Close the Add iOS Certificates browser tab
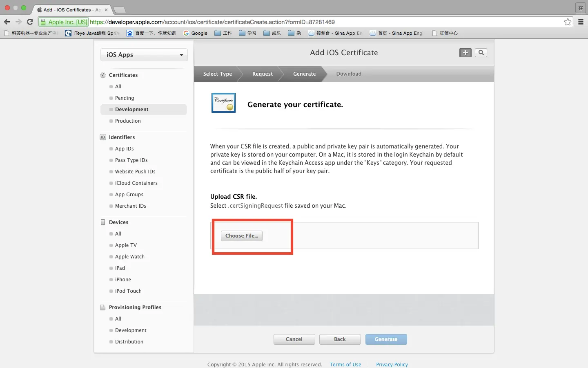588x368 pixels. (x=106, y=10)
